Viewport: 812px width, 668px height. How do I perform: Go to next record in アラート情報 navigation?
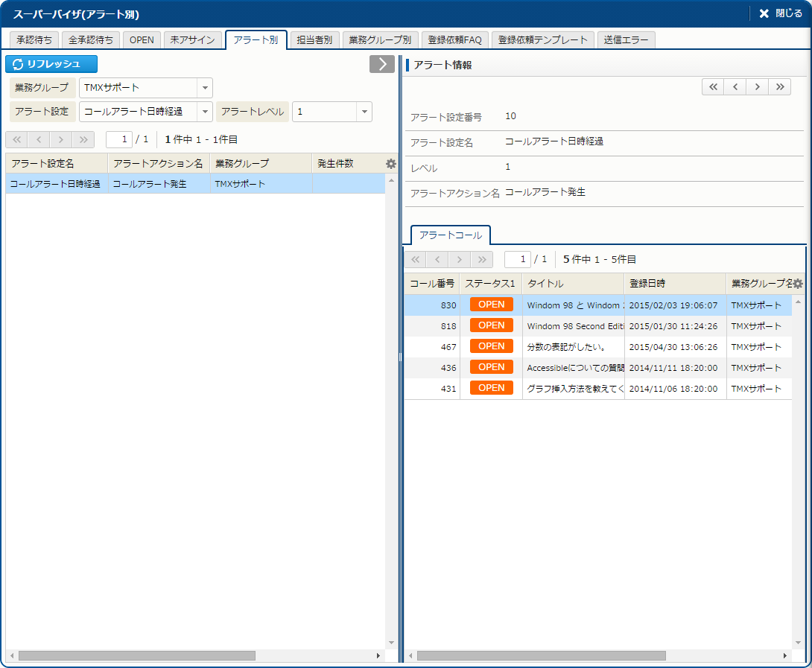pyautogui.click(x=758, y=87)
